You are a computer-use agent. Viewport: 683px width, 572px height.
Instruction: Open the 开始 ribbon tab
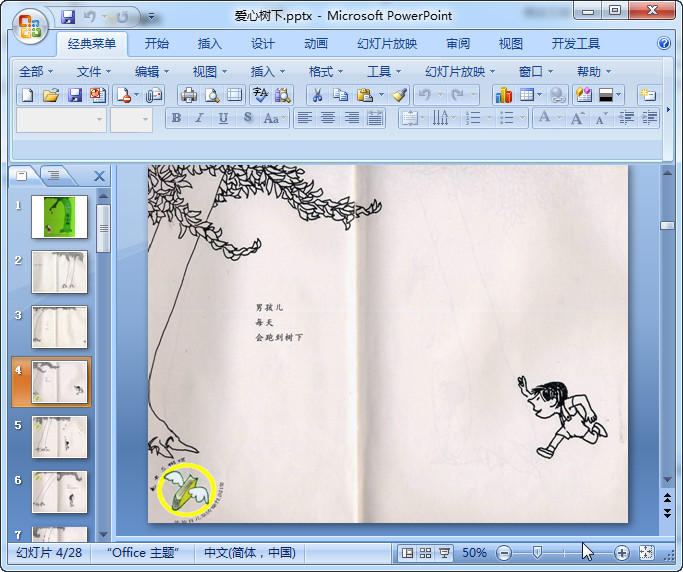pyautogui.click(x=157, y=44)
